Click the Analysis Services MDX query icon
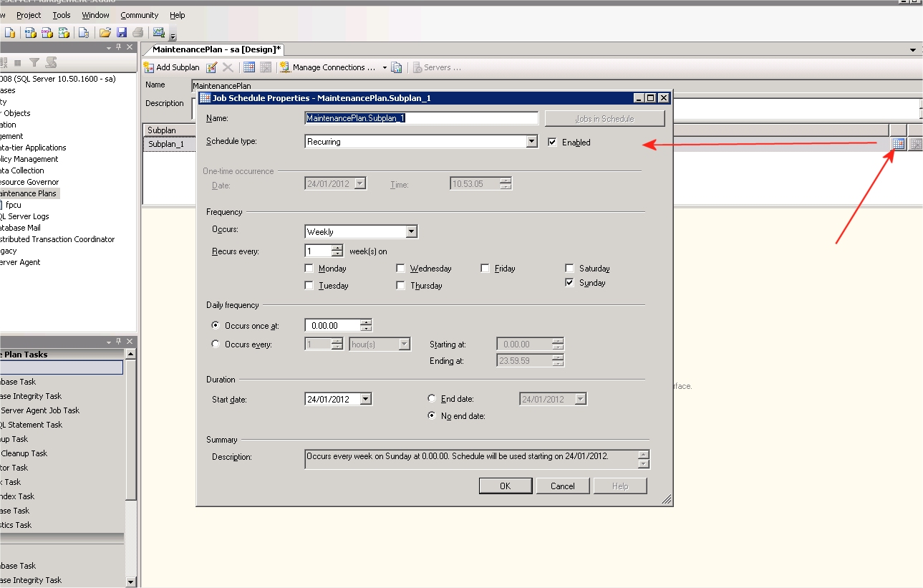This screenshot has width=923, height=588. pos(30,32)
